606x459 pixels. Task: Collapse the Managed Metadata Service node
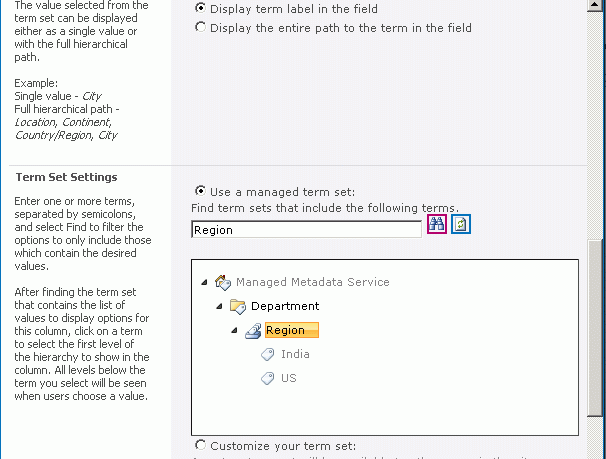click(205, 282)
